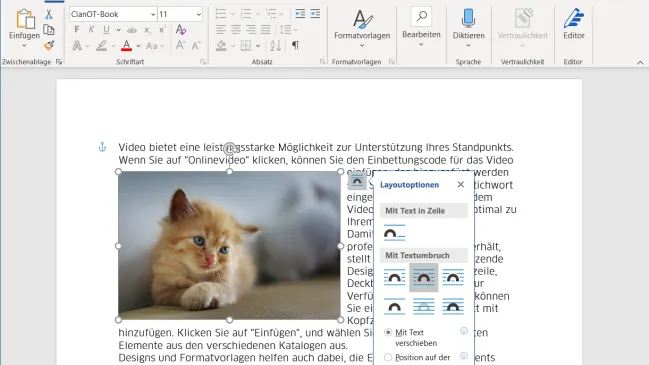The width and height of the screenshot is (649, 365).
Task: Open the Bearbeiten search menu
Action: coord(421,27)
